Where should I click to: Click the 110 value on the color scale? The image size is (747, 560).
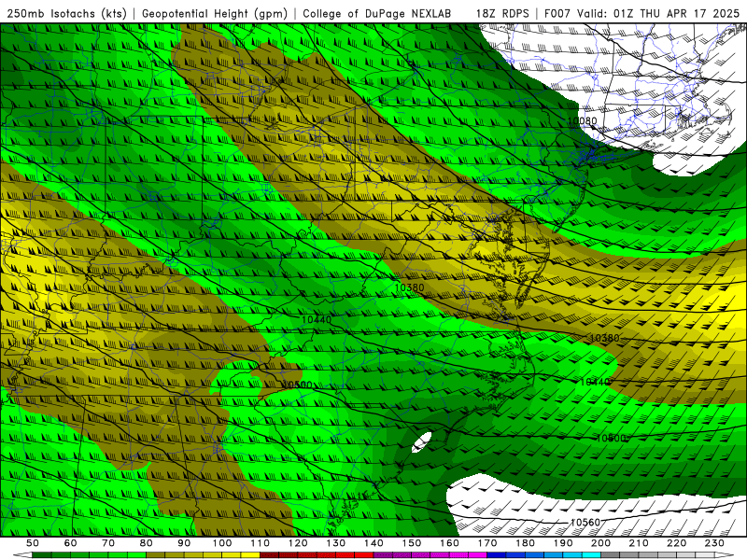tap(261, 543)
